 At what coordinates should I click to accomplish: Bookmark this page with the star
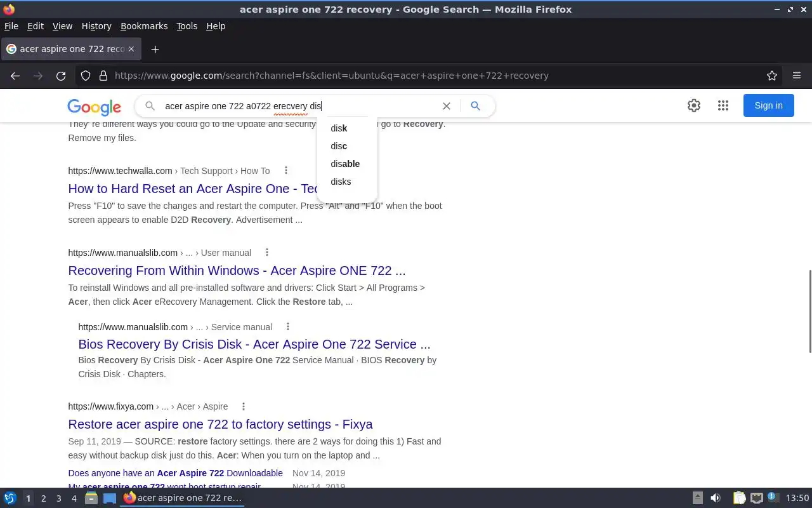(x=772, y=76)
